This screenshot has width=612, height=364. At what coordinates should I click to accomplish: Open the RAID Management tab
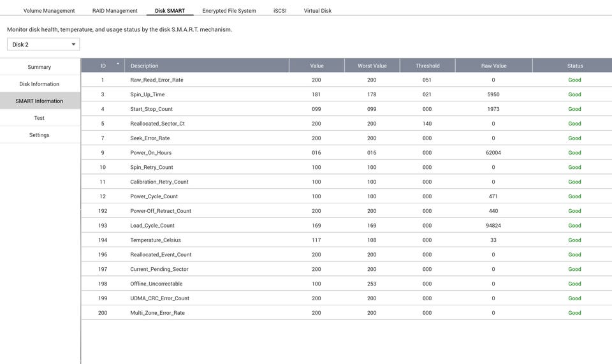coord(115,11)
